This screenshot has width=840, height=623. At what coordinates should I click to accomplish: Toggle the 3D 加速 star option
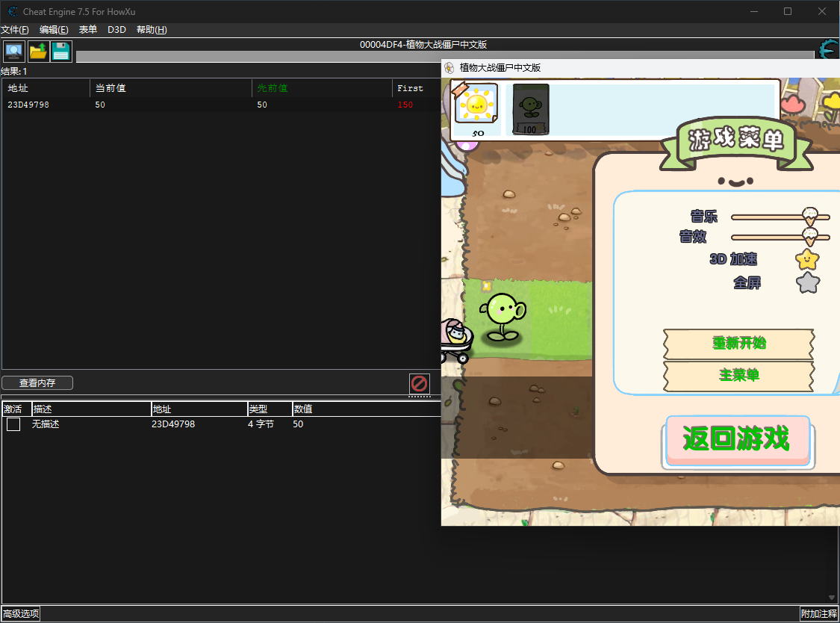(x=807, y=259)
